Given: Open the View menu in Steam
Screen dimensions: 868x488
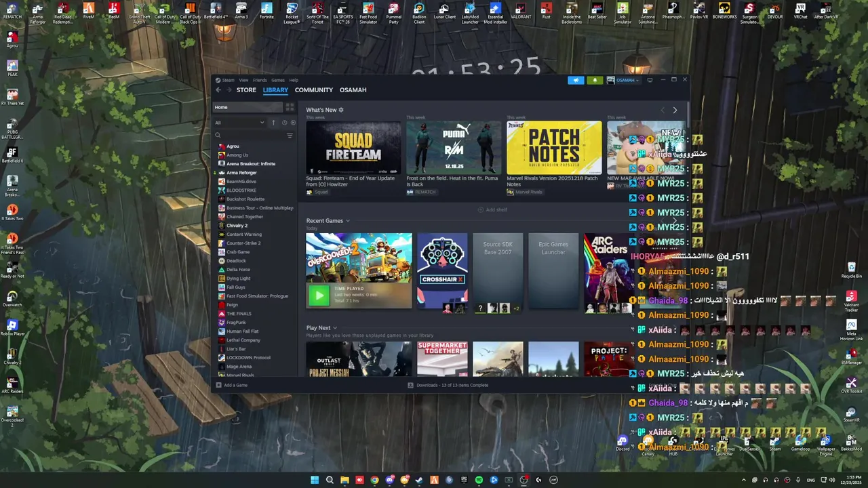Looking at the screenshot, I should tap(243, 80).
